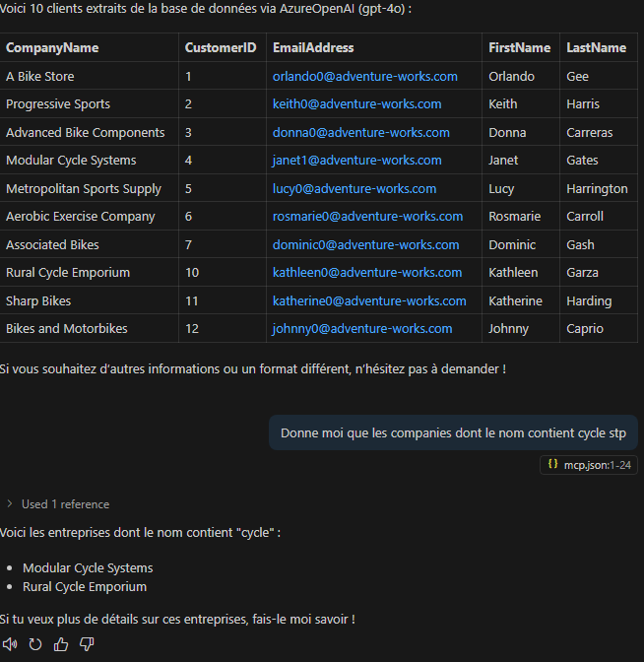Viewport: 644px width, 662px height.
Task: Open lucy0@adventure-works.com email link
Action: click(354, 189)
